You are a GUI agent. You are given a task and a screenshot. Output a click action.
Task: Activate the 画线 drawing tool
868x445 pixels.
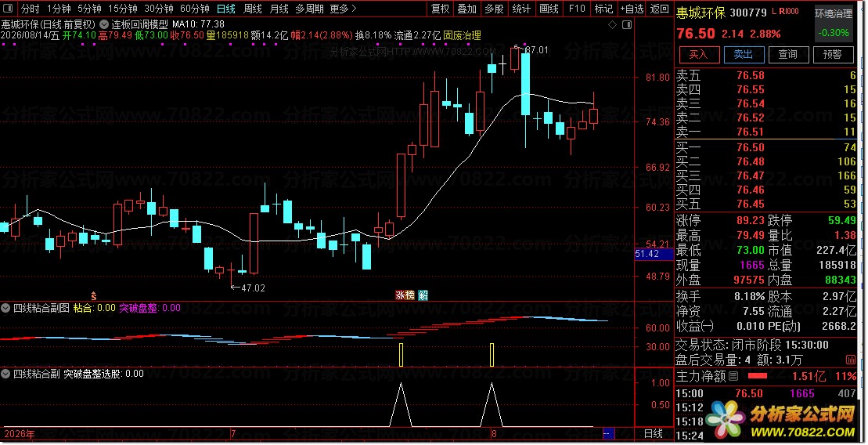549,9
